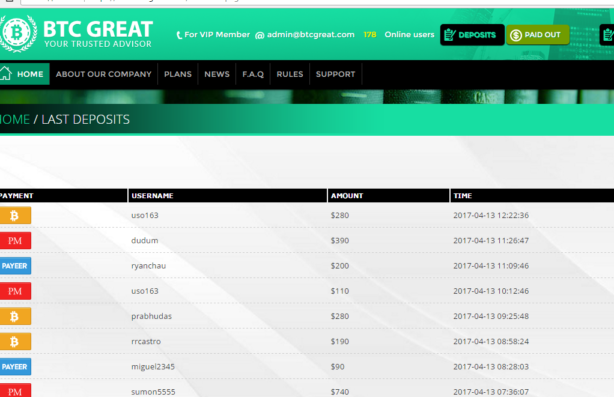Click the Bitcoin badge for prabhudas
Screen dimensions: 614x397
coord(15,316)
